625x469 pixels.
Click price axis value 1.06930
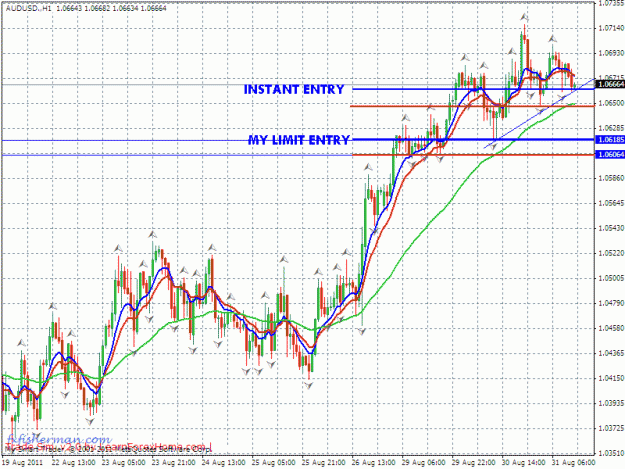coord(611,53)
